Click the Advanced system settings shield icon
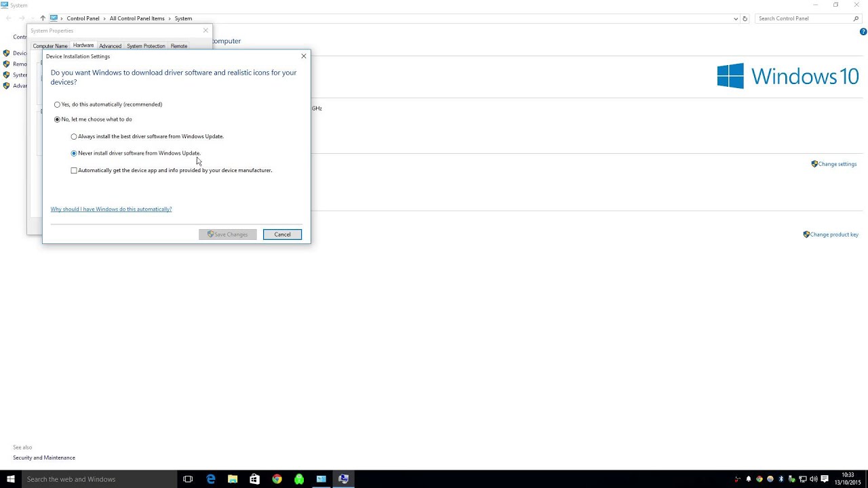Screen dimensions: 868x488 [x=6, y=85]
